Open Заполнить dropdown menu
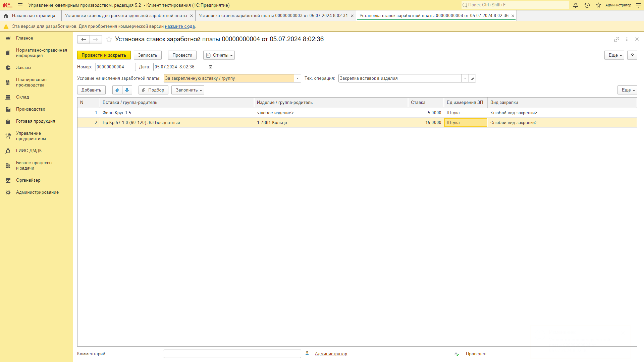644x362 pixels. click(x=188, y=90)
